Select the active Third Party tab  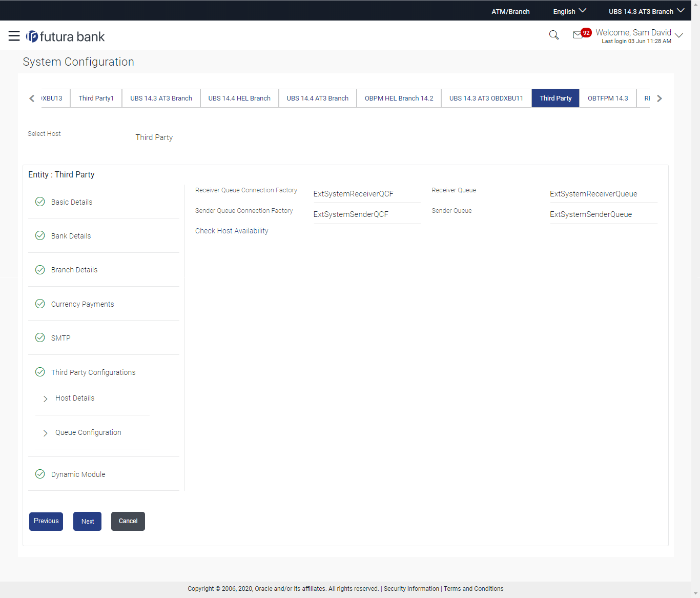tap(555, 98)
